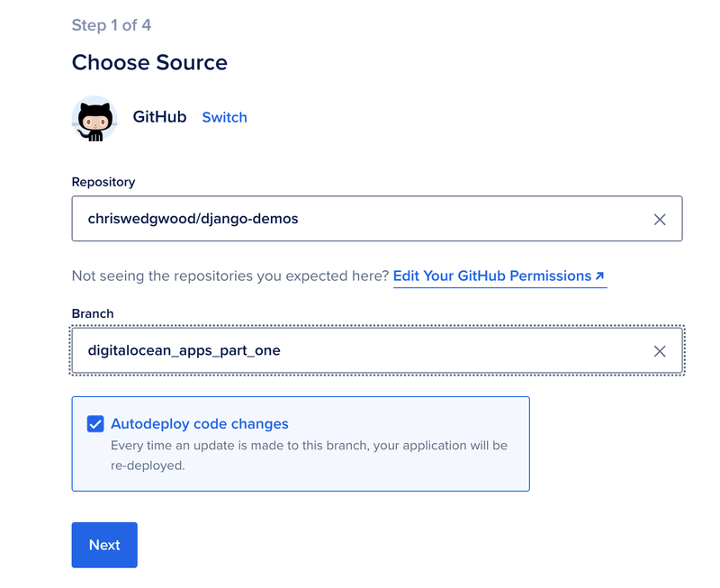The height and width of the screenshot is (588, 720).
Task: Click the GitHub Octocat avatar icon
Action: [x=94, y=119]
